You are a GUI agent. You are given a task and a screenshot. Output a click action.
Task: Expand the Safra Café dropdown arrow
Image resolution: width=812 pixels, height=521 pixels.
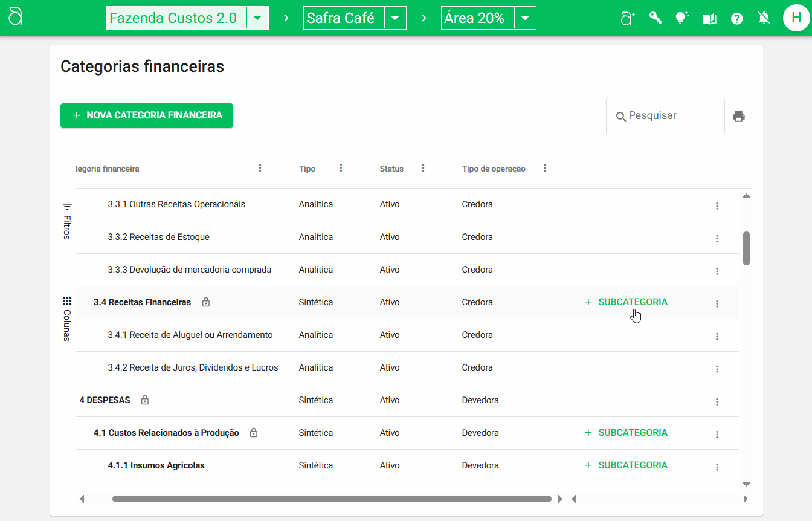[395, 18]
